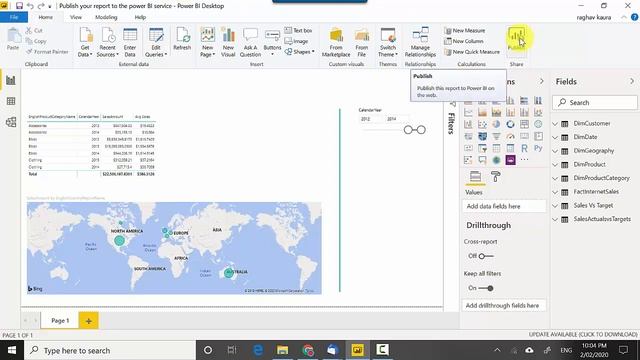Viewport: 640px width, 360px height.
Task: Create a New Quick Measure
Action: point(472,52)
